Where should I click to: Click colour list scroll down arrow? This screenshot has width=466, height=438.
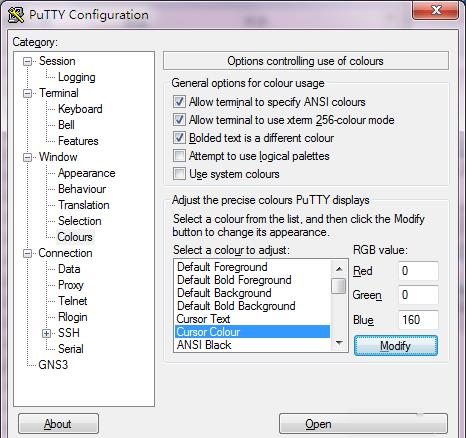(339, 343)
